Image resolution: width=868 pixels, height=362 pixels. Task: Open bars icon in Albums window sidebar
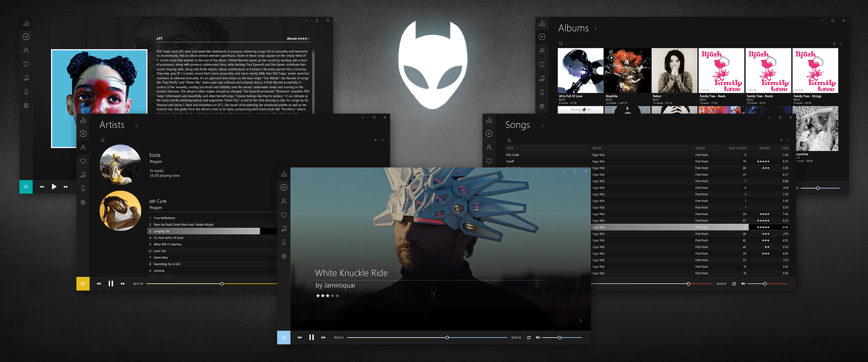click(x=542, y=24)
